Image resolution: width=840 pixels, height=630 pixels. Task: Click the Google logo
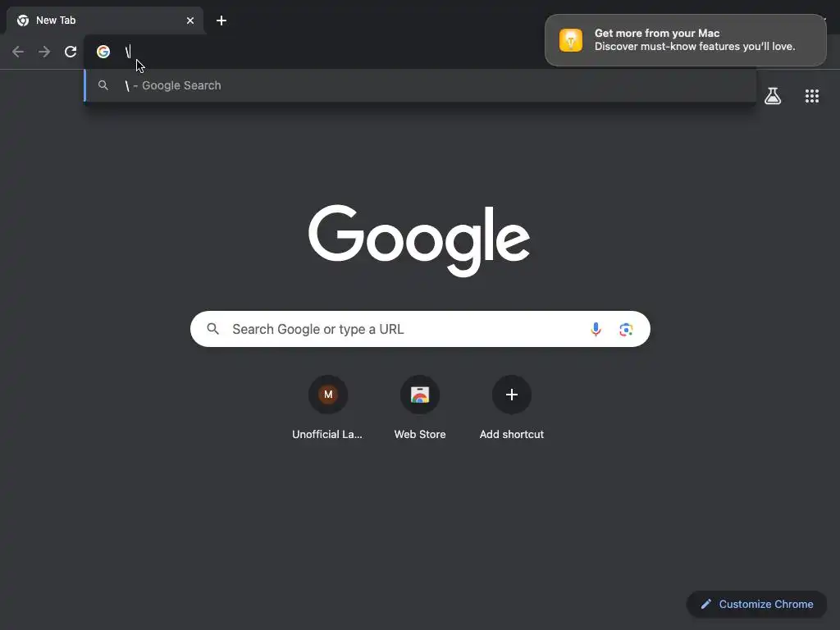(419, 240)
